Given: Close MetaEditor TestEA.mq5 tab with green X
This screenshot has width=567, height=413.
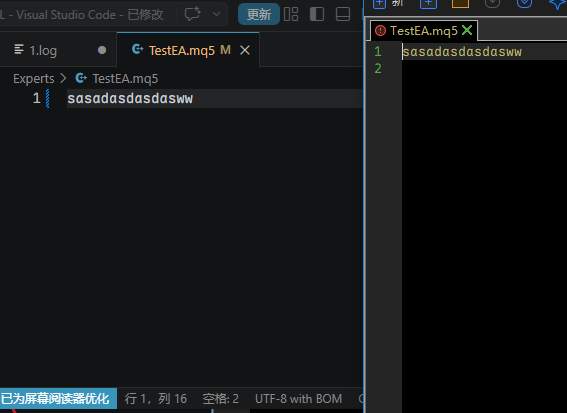Looking at the screenshot, I should [x=467, y=30].
